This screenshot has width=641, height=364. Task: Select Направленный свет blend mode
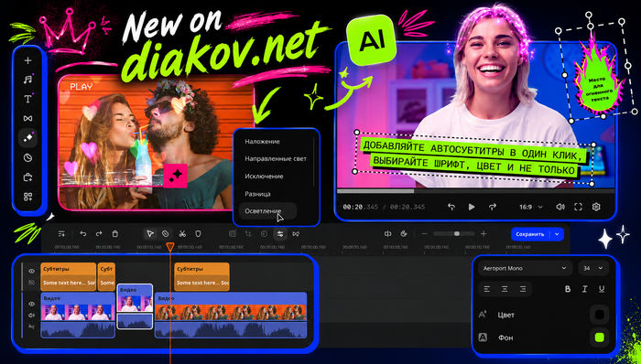276,159
